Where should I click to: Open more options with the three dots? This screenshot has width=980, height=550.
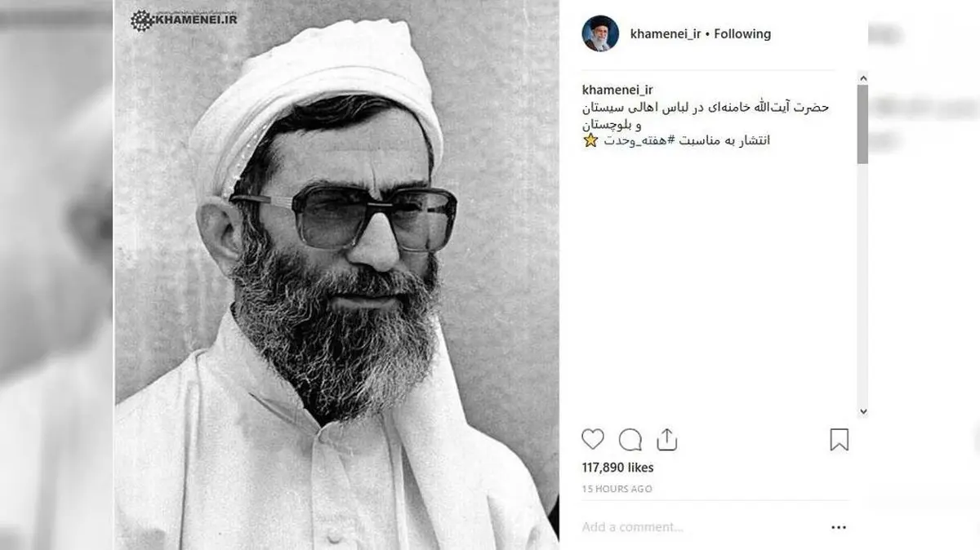pyautogui.click(x=839, y=527)
